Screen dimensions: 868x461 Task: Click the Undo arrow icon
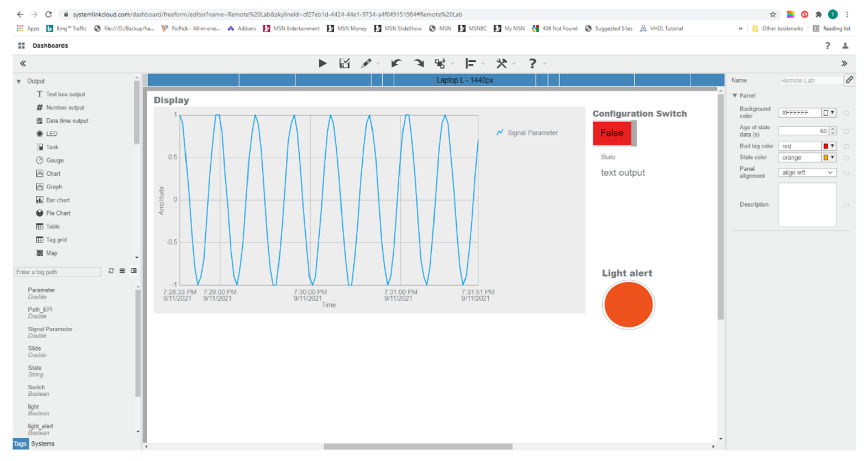396,63
